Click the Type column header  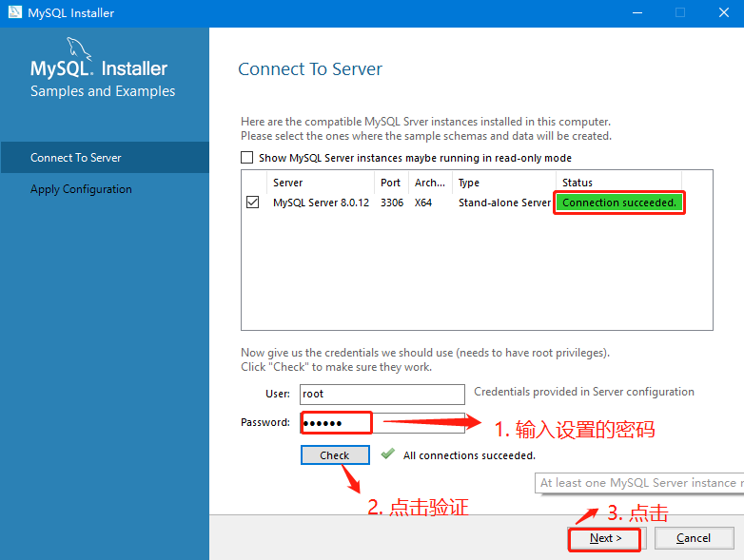coord(504,183)
